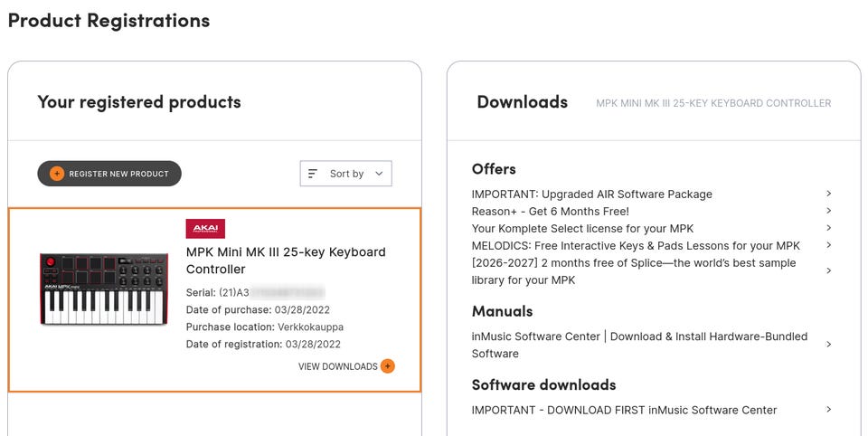Expand the chevron for the DOWNLOAD FIRST inMusic download
The height and width of the screenshot is (436, 868).
point(829,410)
